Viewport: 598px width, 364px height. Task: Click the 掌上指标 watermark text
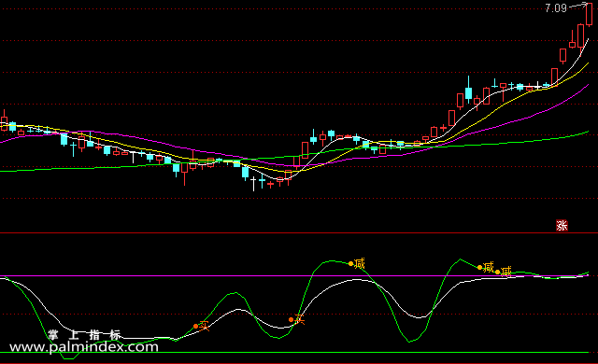click(84, 335)
